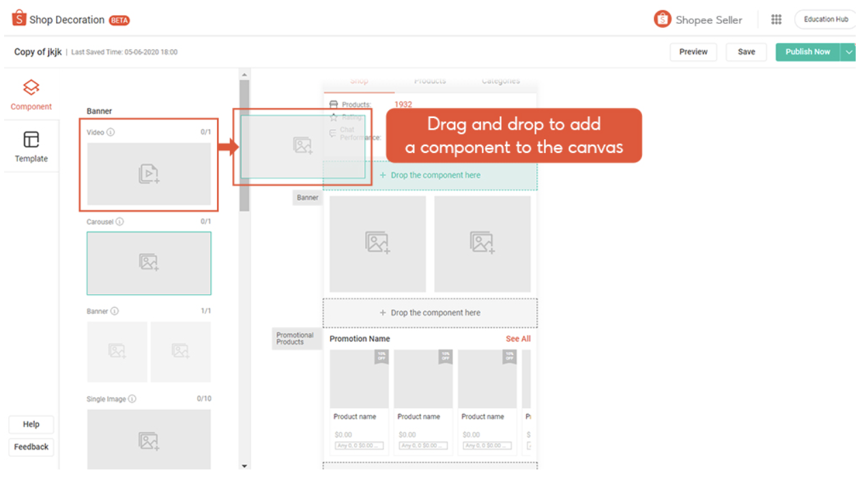Click the Products count 1932
Image resolution: width=868 pixels, height=479 pixels.
tap(403, 105)
